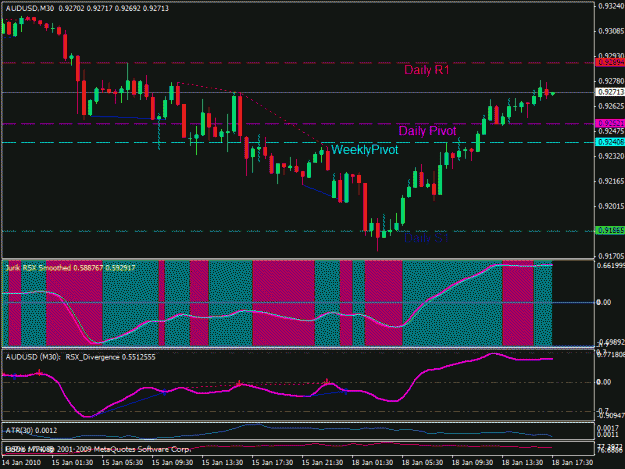Viewport: 625px width, 469px height.
Task: Click the 0.93085 price scale value
Action: pos(611,31)
